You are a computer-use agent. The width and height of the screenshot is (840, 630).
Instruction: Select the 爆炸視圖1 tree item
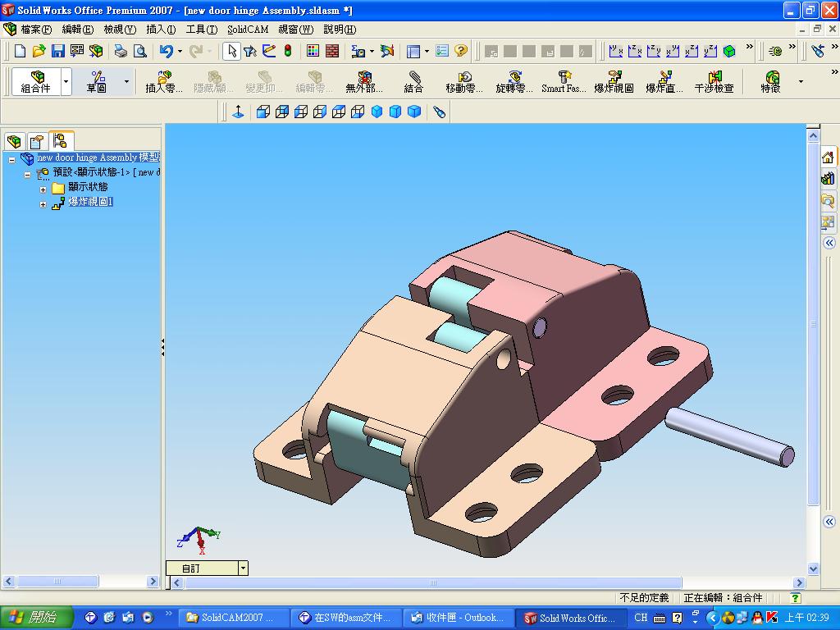coord(90,202)
